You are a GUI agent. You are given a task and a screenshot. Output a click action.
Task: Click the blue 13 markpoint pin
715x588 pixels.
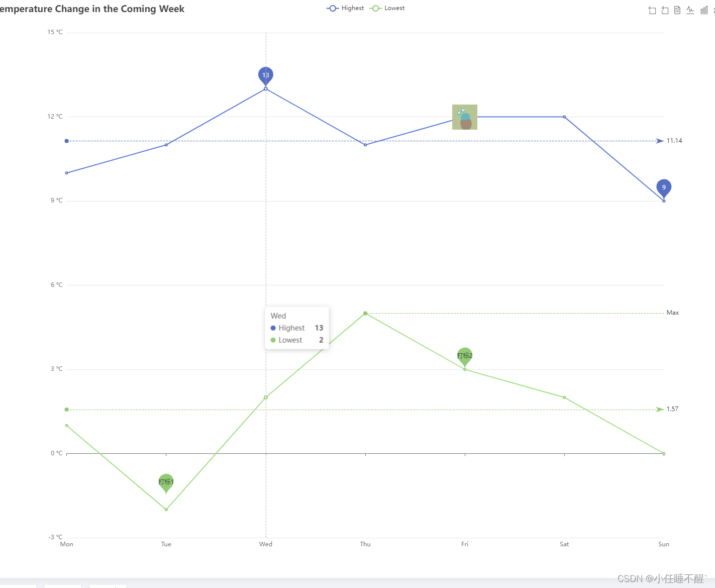tap(265, 75)
